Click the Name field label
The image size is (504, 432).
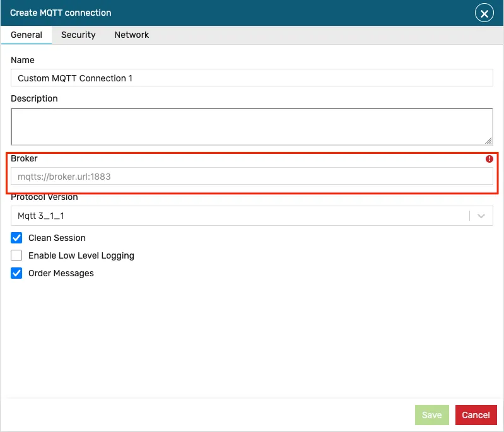tap(23, 60)
